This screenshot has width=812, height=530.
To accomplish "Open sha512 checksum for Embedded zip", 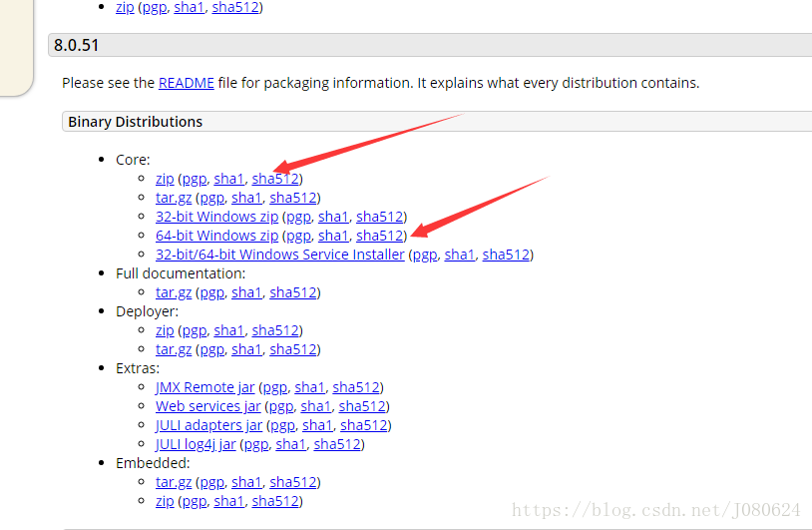I will tap(275, 501).
